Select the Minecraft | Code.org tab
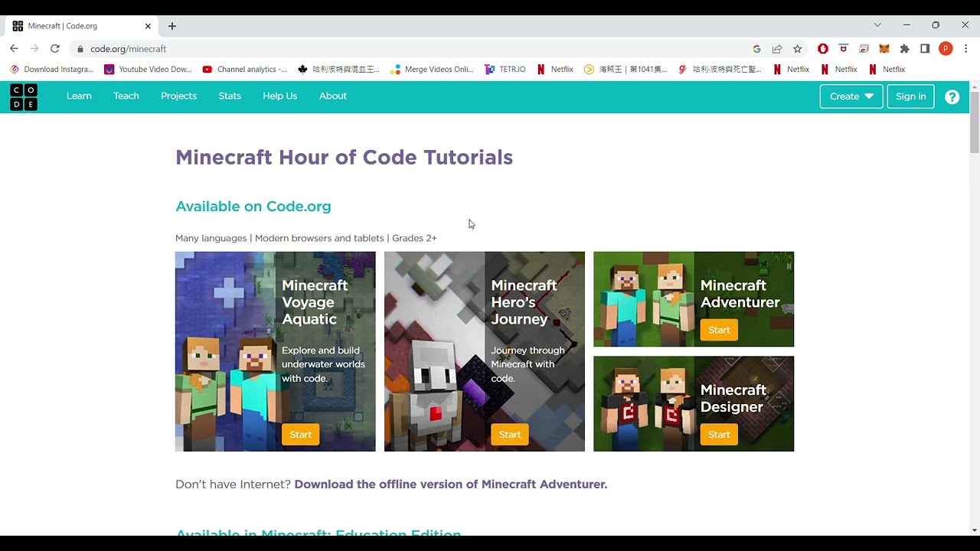Screen dimensions: 980x551 click(x=82, y=26)
